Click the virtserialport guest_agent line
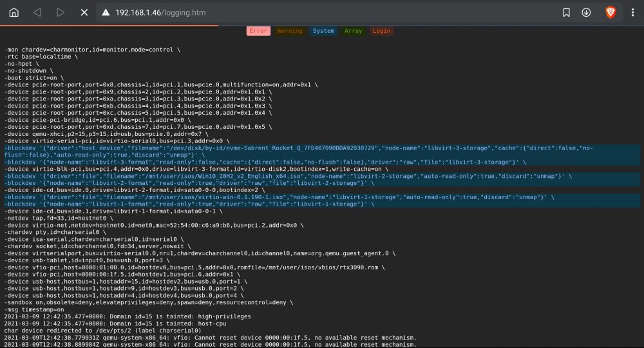This screenshot has width=644, height=348. 200,253
